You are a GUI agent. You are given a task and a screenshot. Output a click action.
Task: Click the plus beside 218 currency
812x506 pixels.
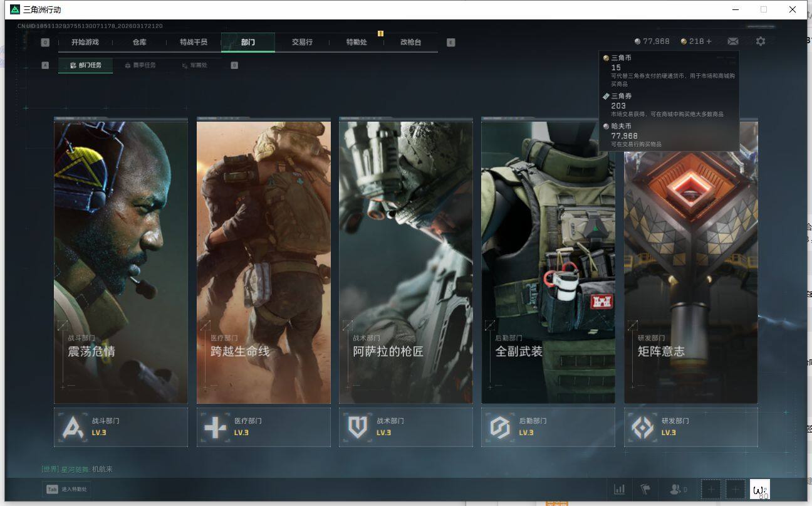point(709,41)
